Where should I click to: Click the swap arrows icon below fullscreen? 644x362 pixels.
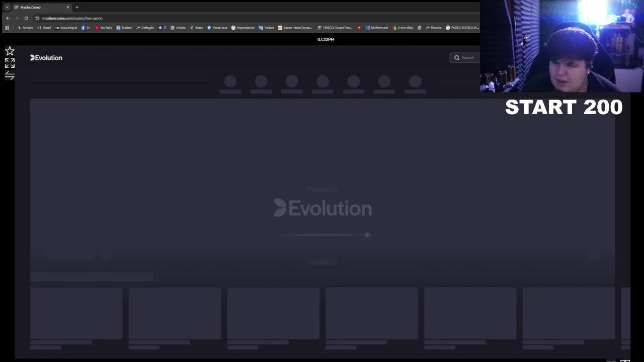tap(10, 75)
